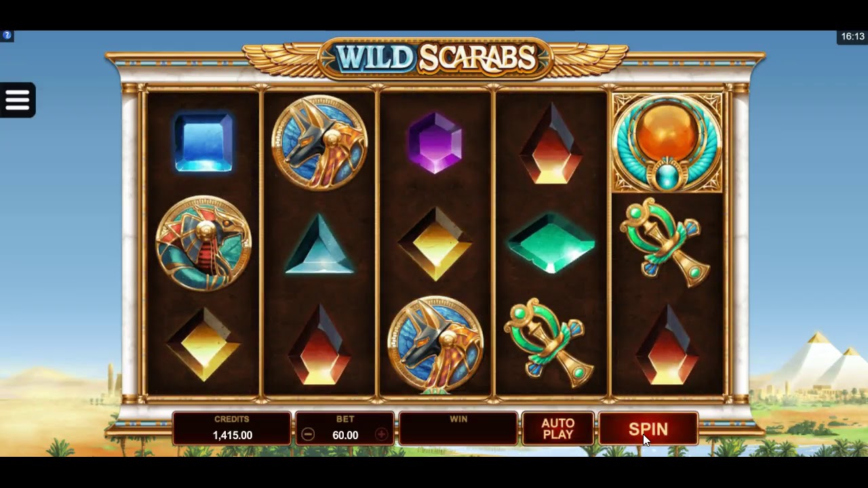868x488 pixels.
Task: Click the Anubis coin at bottom of reel three
Action: [x=435, y=344]
